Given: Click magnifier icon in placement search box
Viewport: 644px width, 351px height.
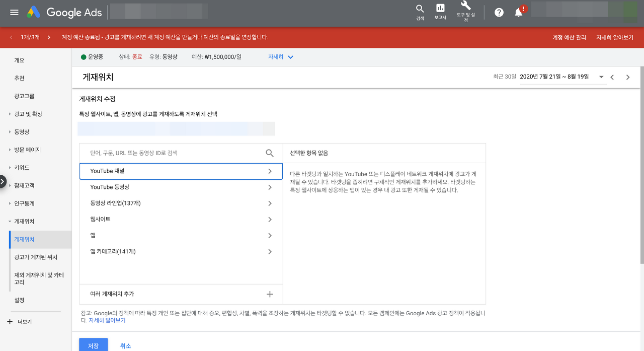Looking at the screenshot, I should pyautogui.click(x=270, y=153).
